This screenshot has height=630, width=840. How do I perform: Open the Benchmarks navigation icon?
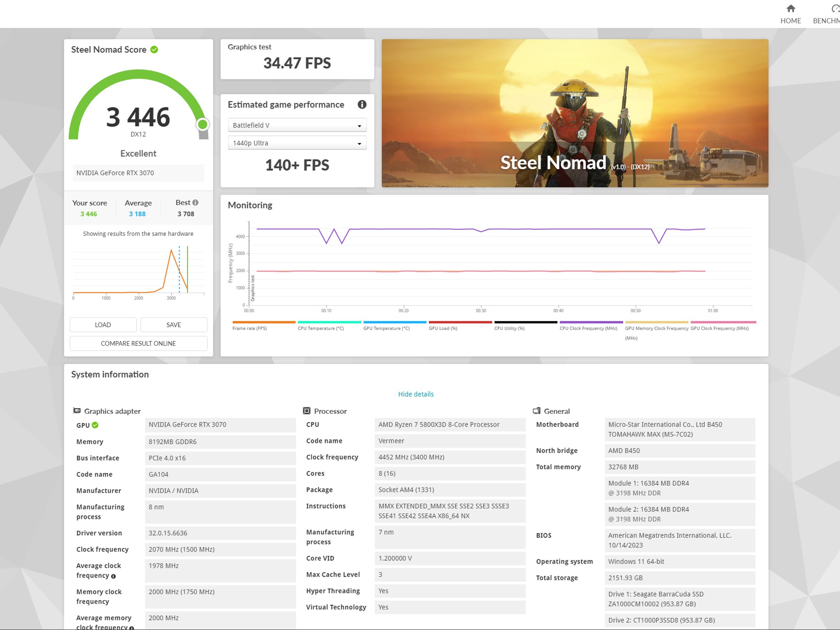click(x=835, y=9)
